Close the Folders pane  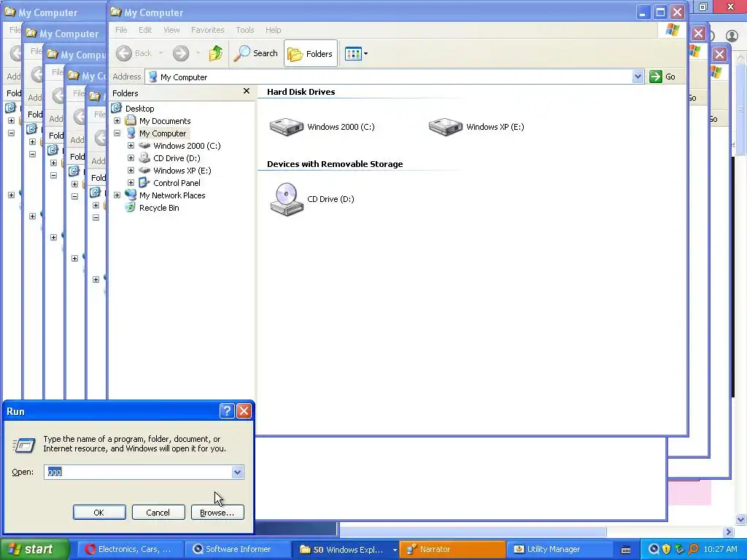point(247,91)
